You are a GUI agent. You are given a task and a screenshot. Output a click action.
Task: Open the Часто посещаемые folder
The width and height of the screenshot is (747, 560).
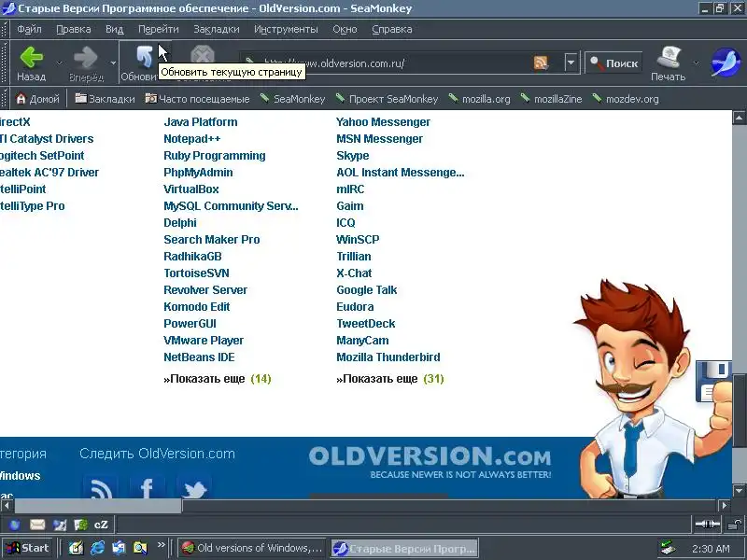[197, 99]
